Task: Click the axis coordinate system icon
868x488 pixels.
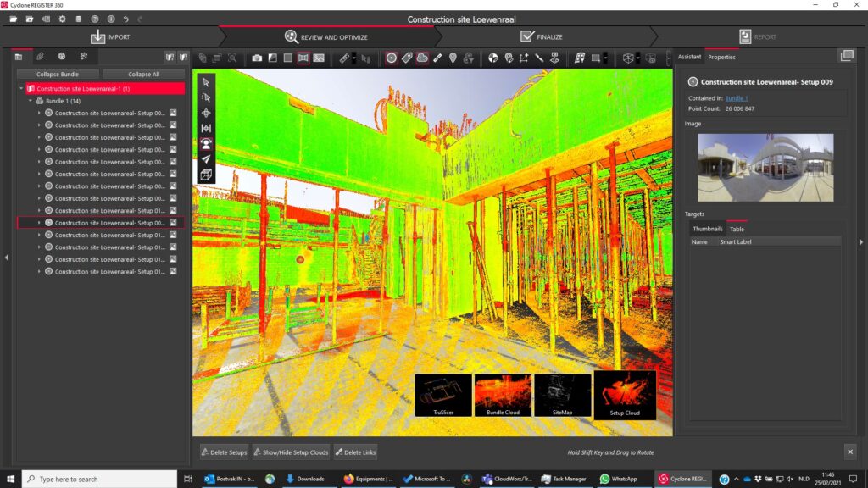Action: tap(524, 58)
